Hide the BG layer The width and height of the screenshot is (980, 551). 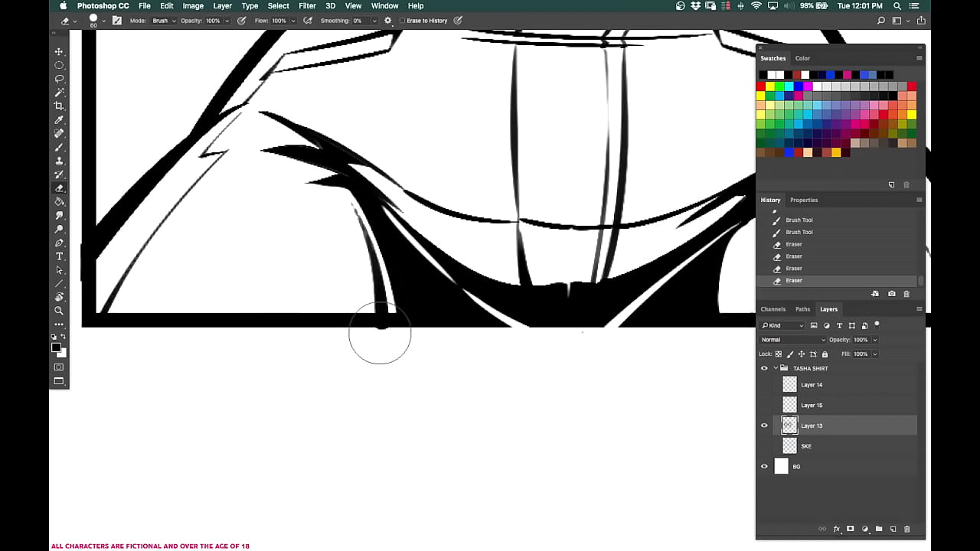[x=764, y=467]
